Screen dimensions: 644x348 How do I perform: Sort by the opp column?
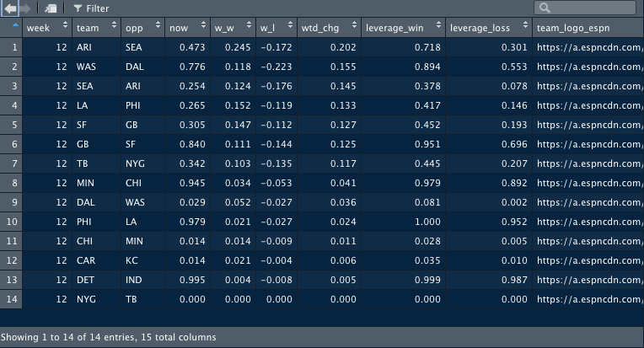point(143,28)
